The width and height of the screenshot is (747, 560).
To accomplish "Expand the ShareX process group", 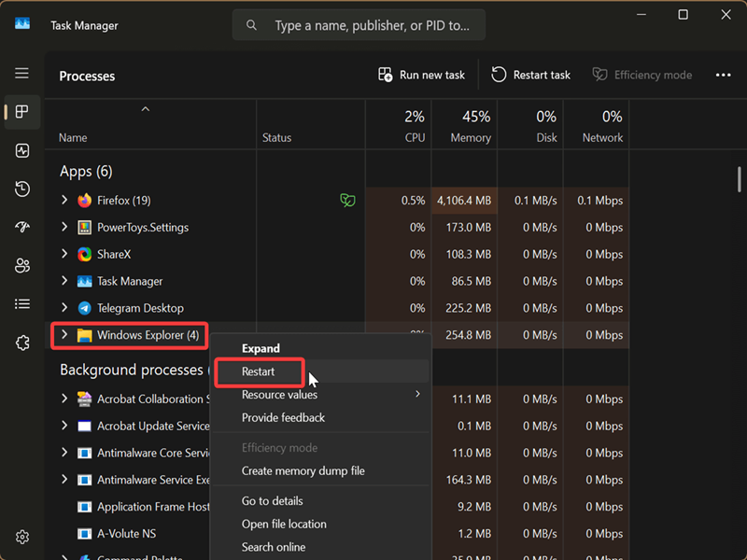I will [64, 254].
